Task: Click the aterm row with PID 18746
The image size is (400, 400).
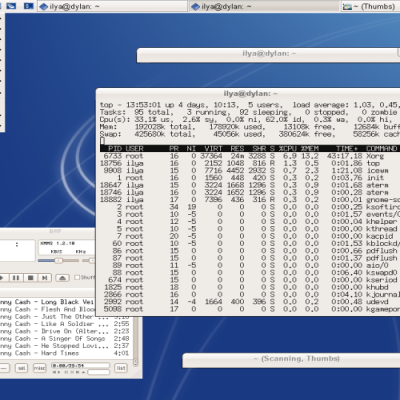Action: pyautogui.click(x=249, y=192)
